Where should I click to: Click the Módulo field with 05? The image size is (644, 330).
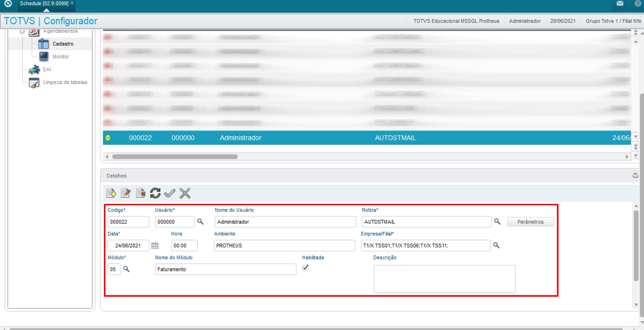(x=114, y=269)
